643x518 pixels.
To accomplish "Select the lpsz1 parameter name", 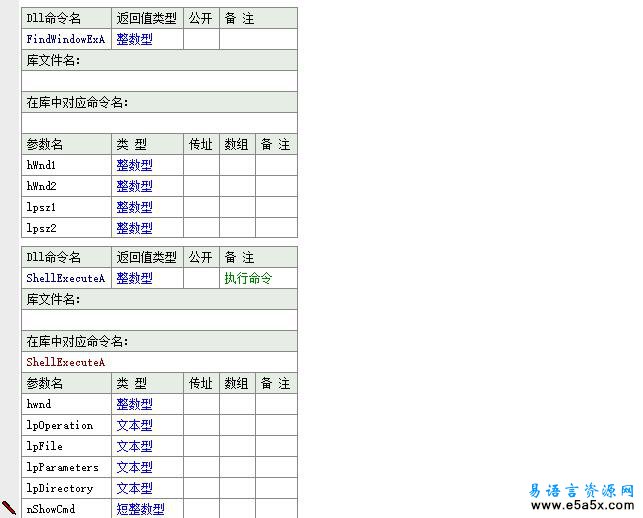I will tap(41, 207).
